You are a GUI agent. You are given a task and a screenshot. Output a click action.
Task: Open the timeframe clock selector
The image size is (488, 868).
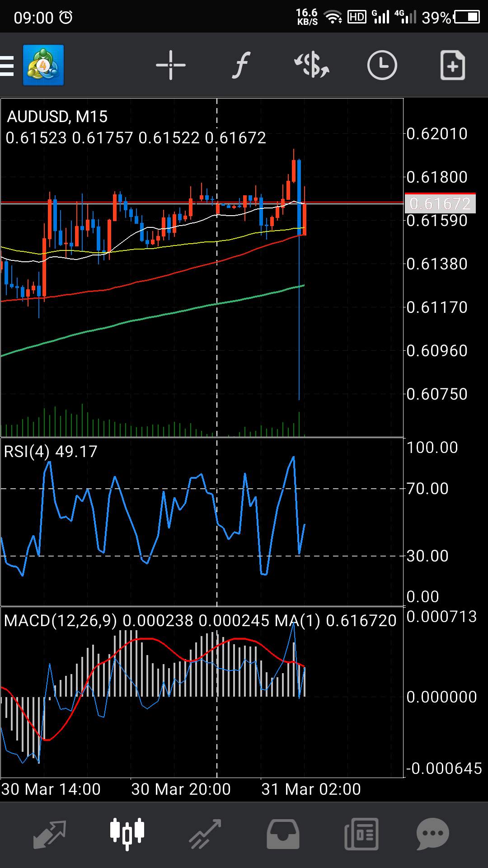pos(382,66)
